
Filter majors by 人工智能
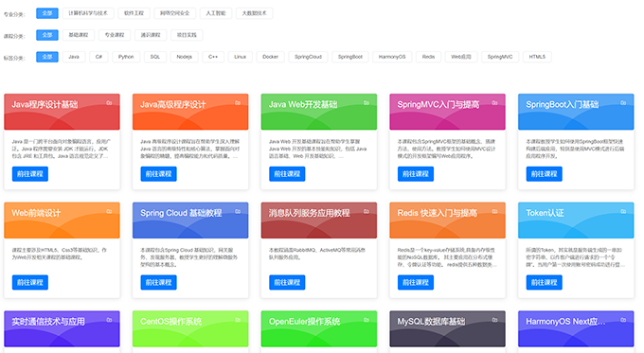pos(216,13)
